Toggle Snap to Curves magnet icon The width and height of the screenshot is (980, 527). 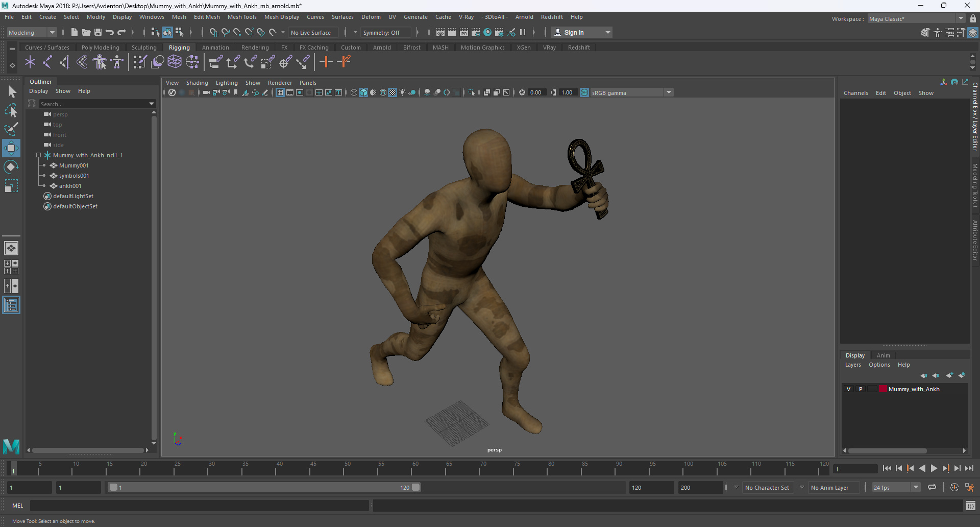pyautogui.click(x=226, y=32)
